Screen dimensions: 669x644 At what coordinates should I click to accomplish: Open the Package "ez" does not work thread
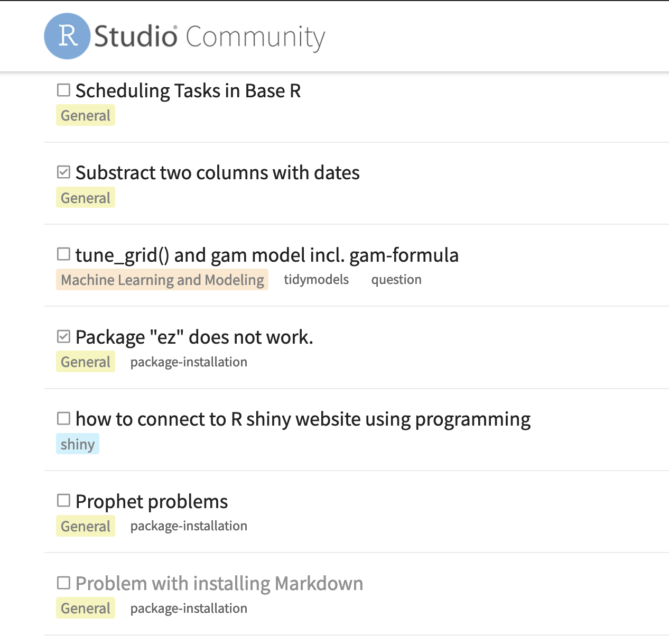point(194,337)
